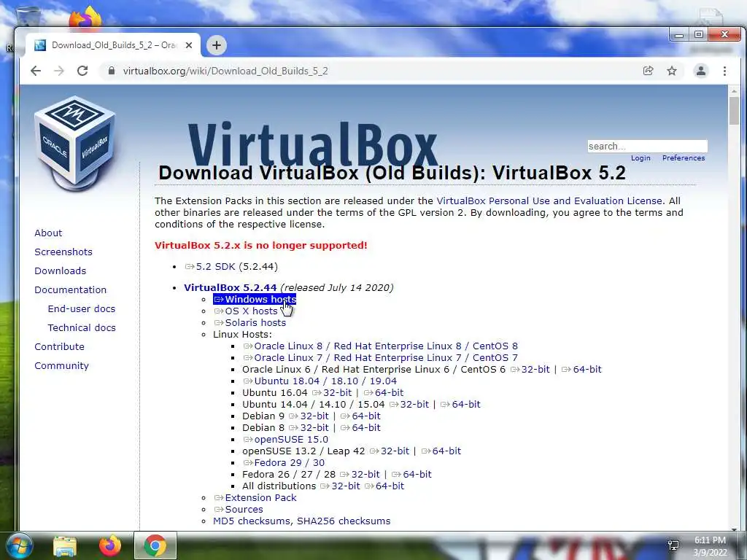Open VirtualBox Personal Use and Evaluation License
Viewport: 747px width, 560px height.
point(549,201)
